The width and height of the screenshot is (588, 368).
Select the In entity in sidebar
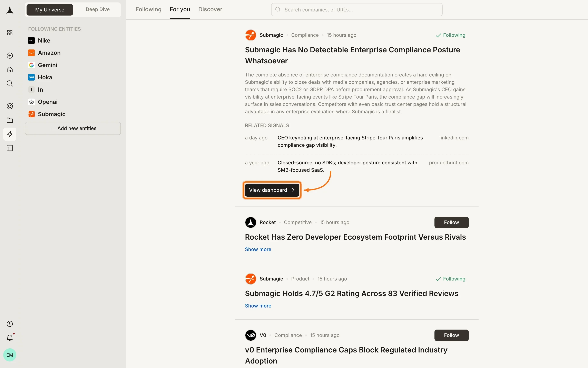40,90
